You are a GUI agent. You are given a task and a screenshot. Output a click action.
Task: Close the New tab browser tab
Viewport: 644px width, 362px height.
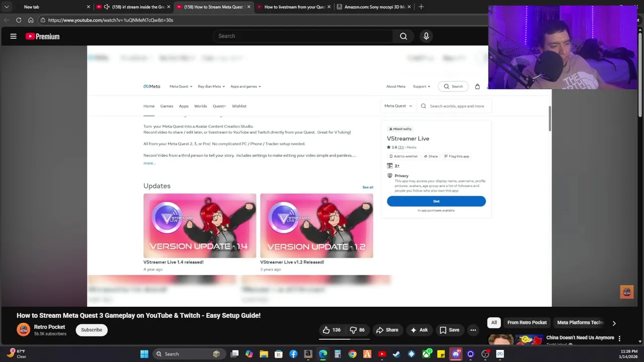click(x=89, y=7)
